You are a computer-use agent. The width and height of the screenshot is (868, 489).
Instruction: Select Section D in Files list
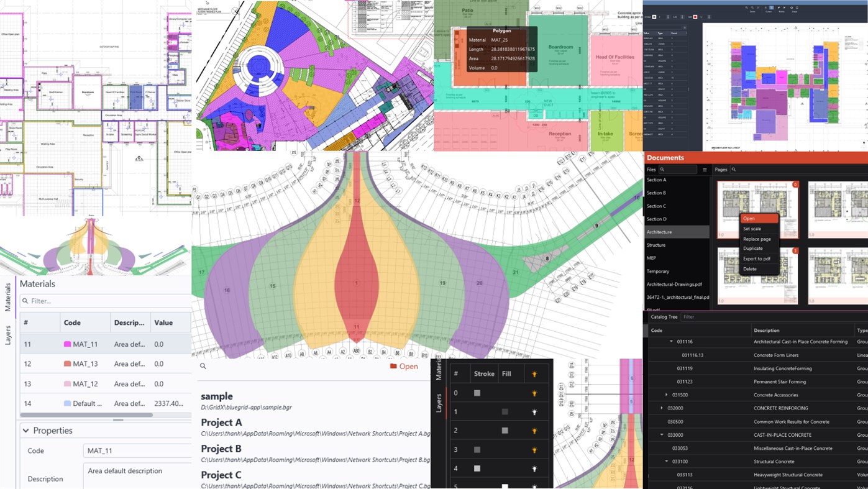click(677, 219)
